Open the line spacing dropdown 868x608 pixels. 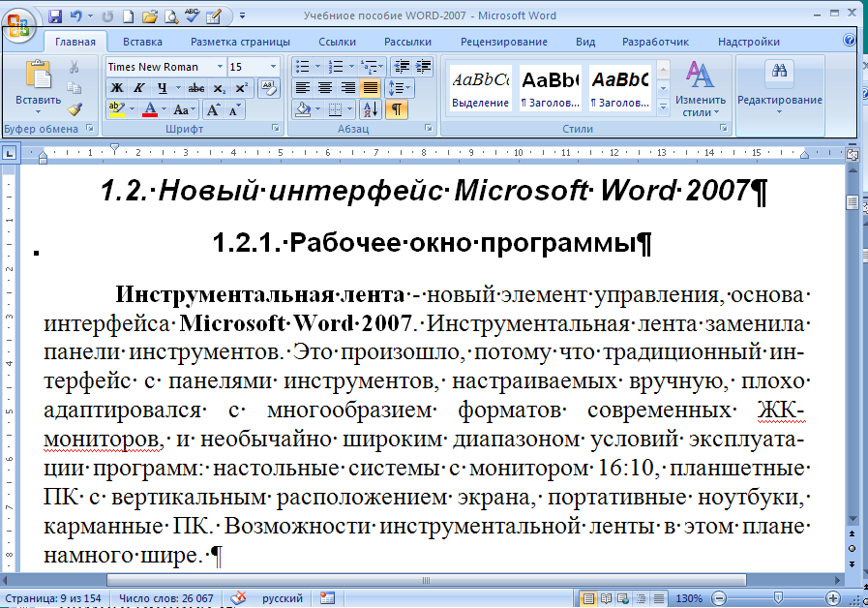[x=400, y=88]
